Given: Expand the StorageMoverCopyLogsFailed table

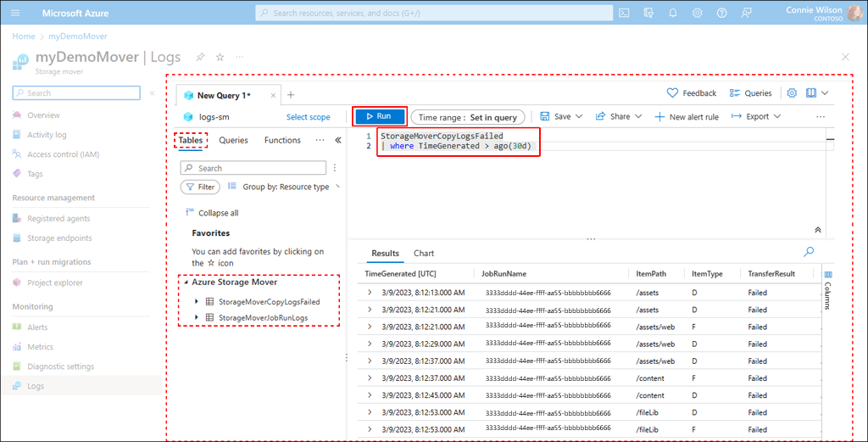Looking at the screenshot, I should point(197,301).
